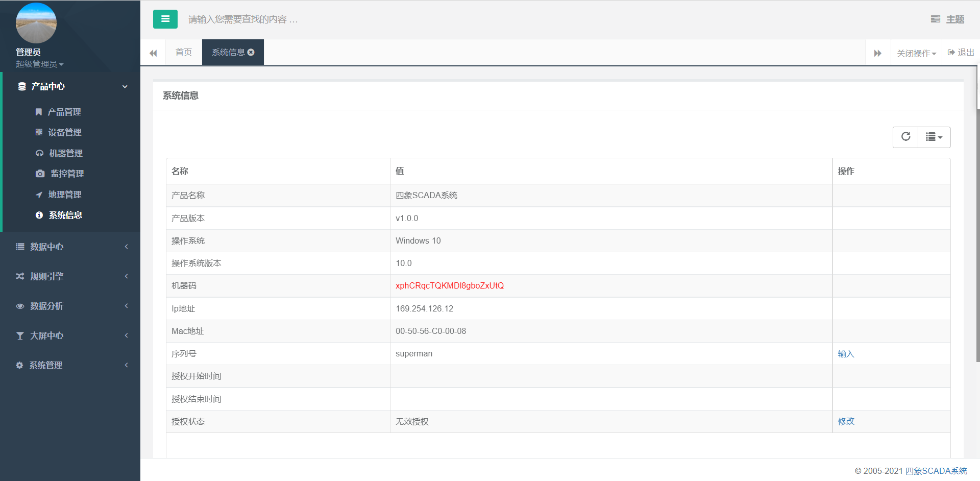Click the admin avatar picture
Screen dimensions: 980x481
pyautogui.click(x=36, y=23)
